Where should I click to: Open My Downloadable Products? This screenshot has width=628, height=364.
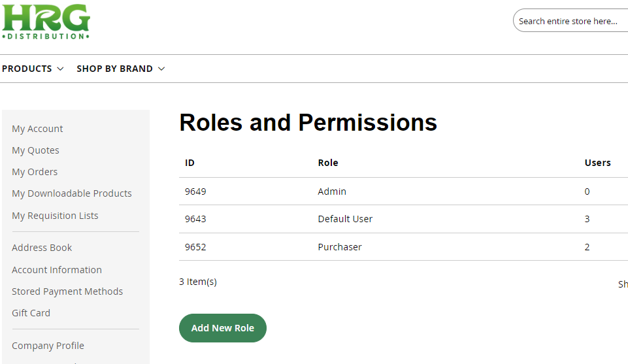(72, 193)
